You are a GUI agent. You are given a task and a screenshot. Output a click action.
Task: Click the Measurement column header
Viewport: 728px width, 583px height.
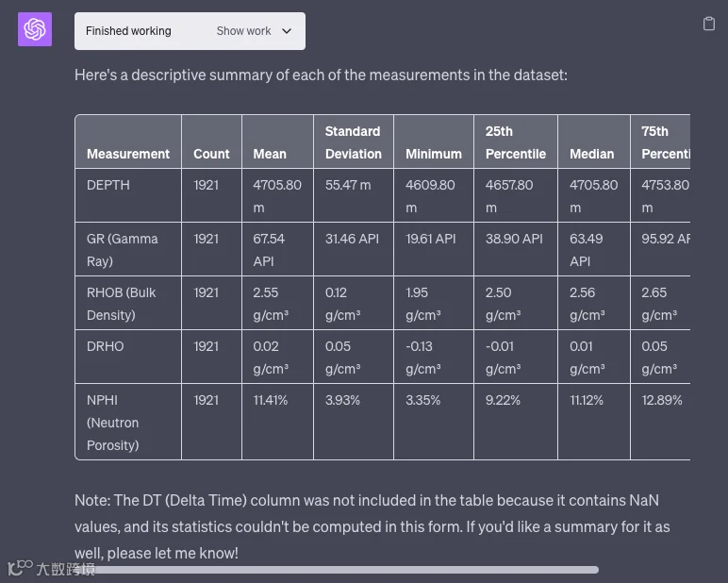(128, 154)
